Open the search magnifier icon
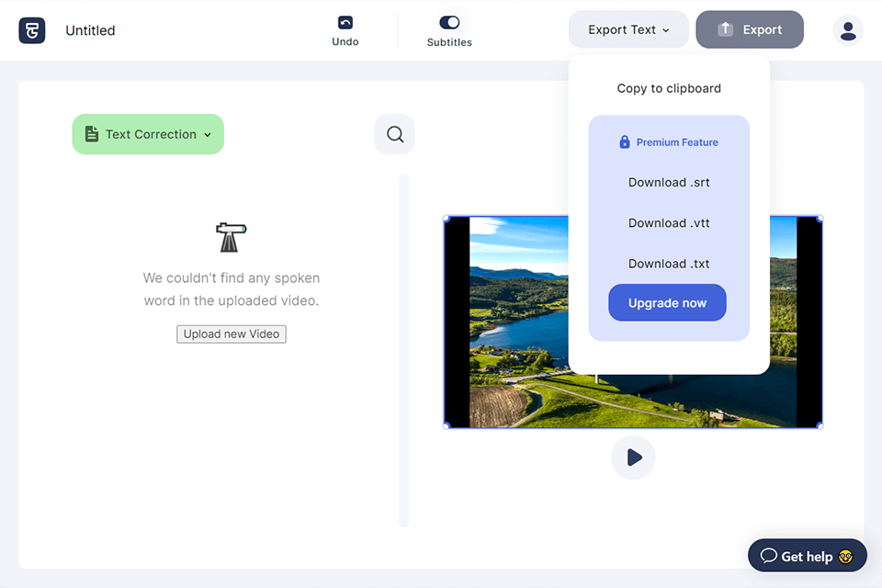 (395, 134)
